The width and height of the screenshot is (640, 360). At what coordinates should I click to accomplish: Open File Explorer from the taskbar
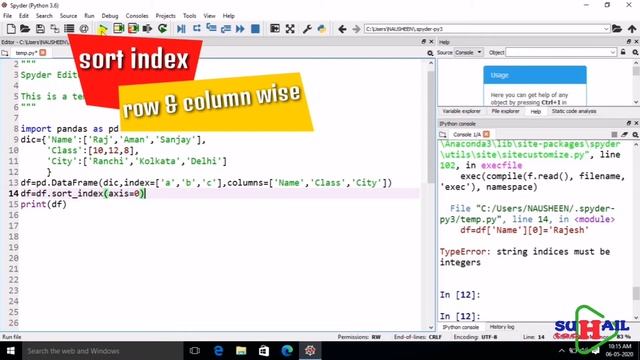coord(241,351)
